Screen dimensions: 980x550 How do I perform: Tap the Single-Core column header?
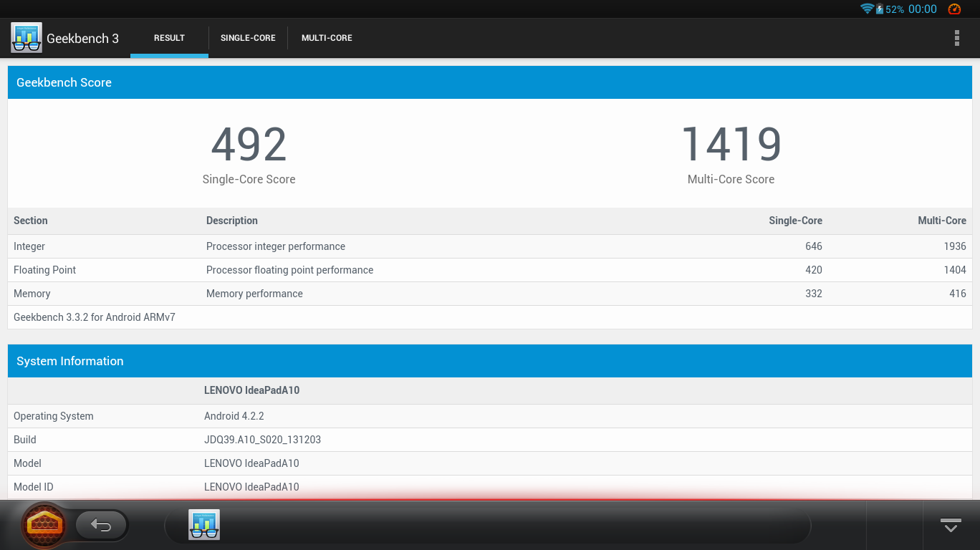click(x=795, y=221)
